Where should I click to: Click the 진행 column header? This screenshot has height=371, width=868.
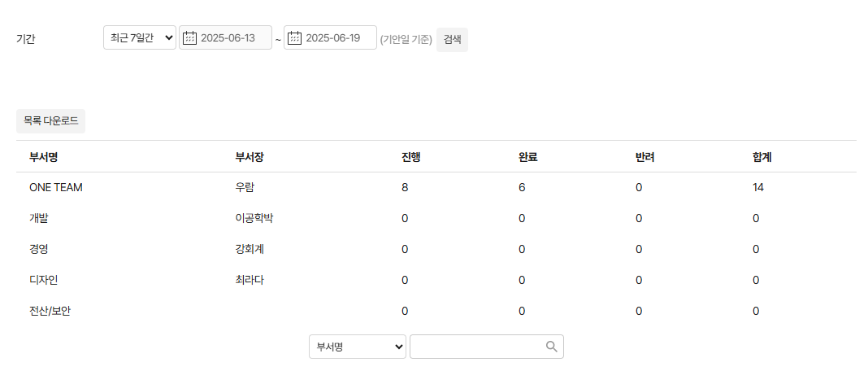click(x=411, y=157)
